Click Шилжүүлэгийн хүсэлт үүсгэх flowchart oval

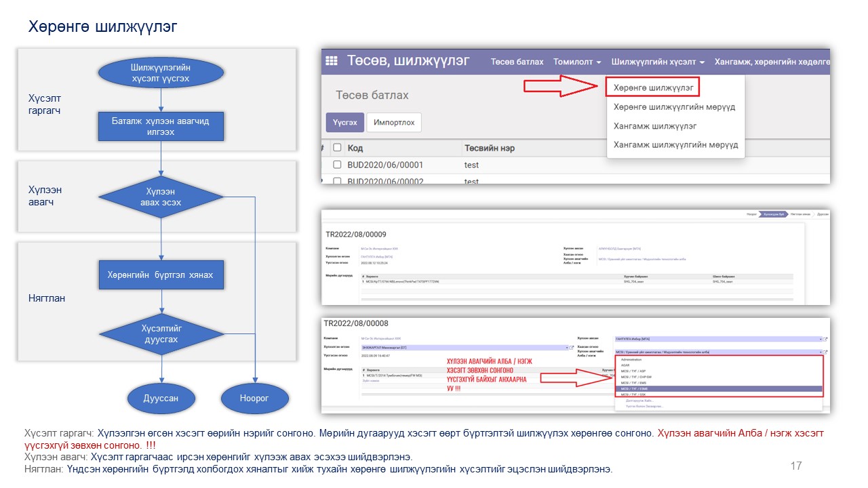(161, 73)
